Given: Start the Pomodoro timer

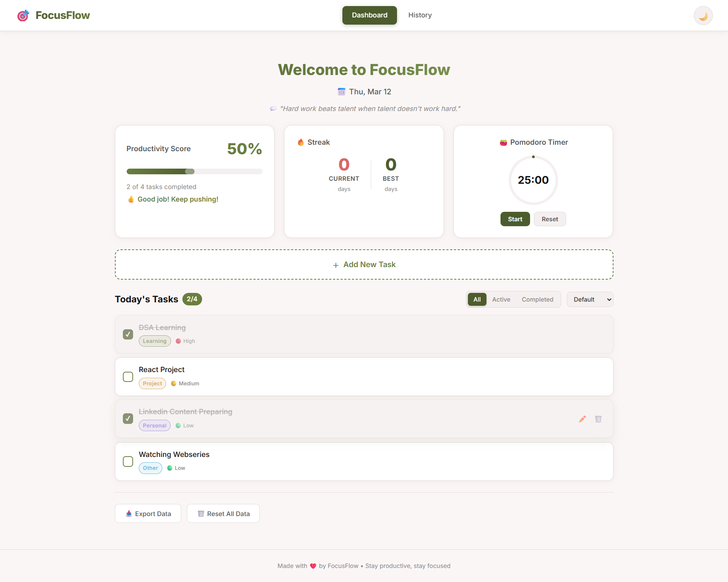Looking at the screenshot, I should (515, 219).
